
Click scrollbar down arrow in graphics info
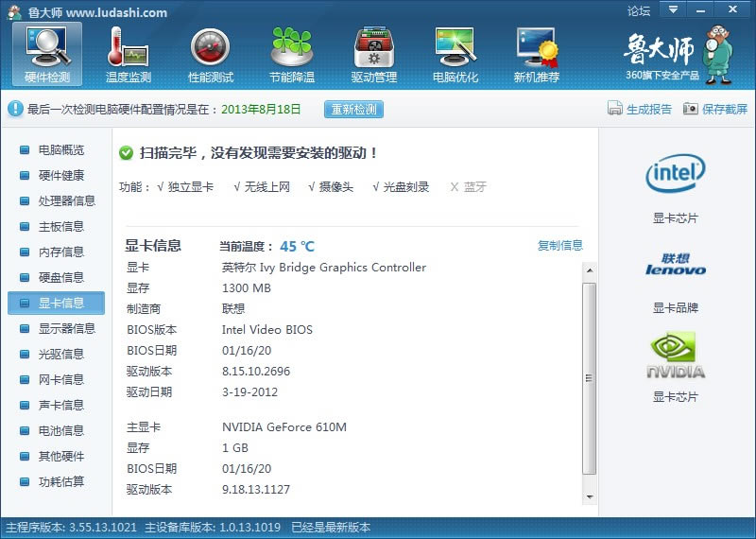(x=589, y=496)
